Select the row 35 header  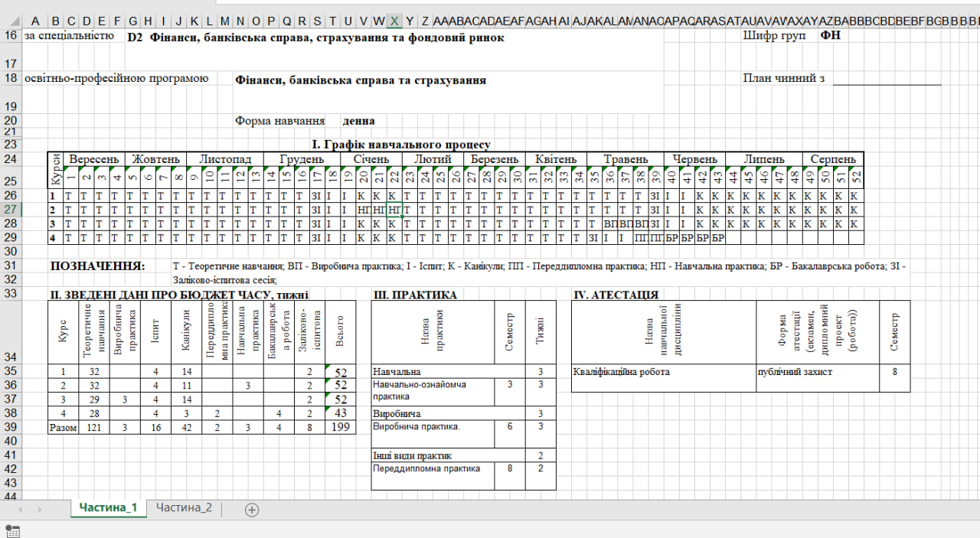(11, 371)
